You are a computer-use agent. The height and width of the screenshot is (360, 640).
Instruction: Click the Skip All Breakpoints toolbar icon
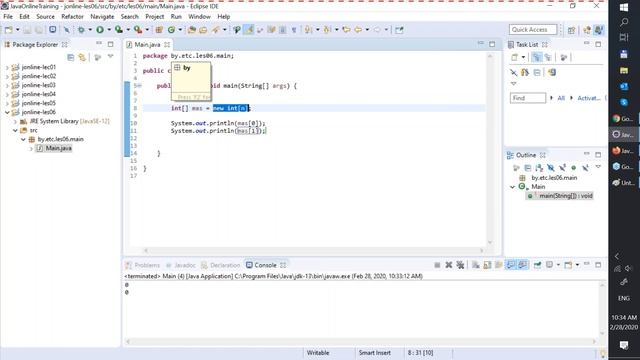click(x=67, y=30)
